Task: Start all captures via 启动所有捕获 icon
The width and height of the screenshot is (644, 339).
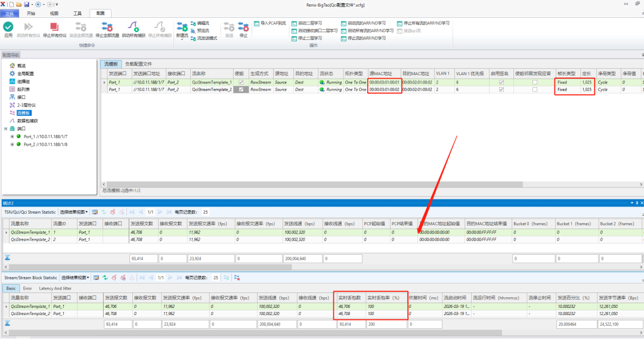Action: click(x=134, y=27)
